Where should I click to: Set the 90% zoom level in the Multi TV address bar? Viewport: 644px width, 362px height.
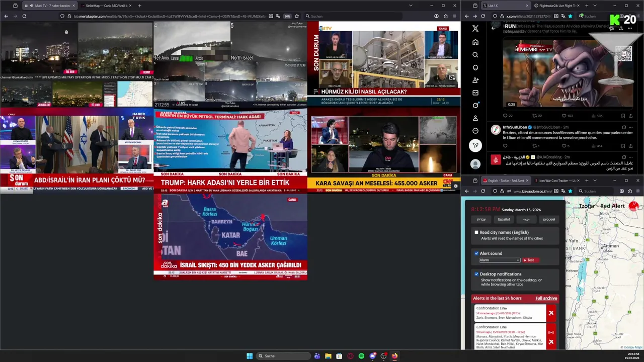tap(287, 16)
